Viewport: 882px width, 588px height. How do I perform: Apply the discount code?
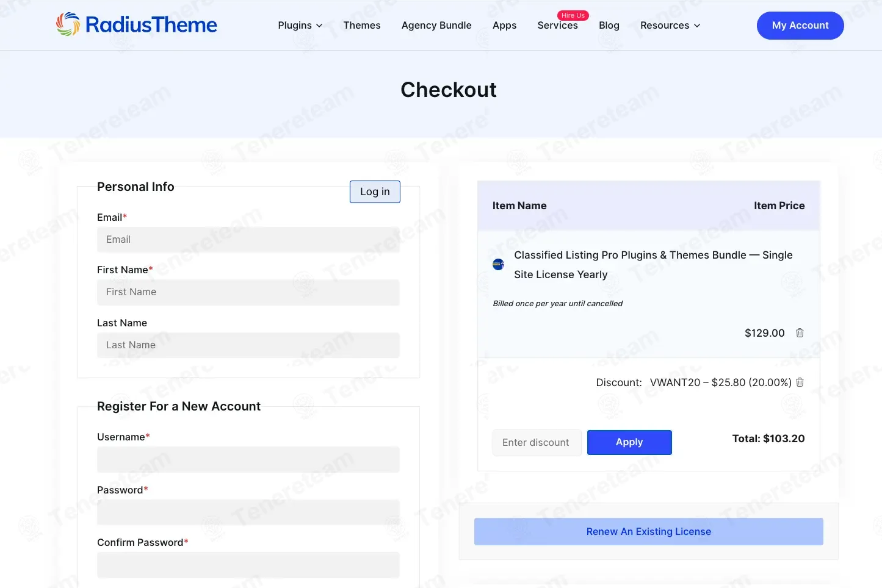click(629, 442)
